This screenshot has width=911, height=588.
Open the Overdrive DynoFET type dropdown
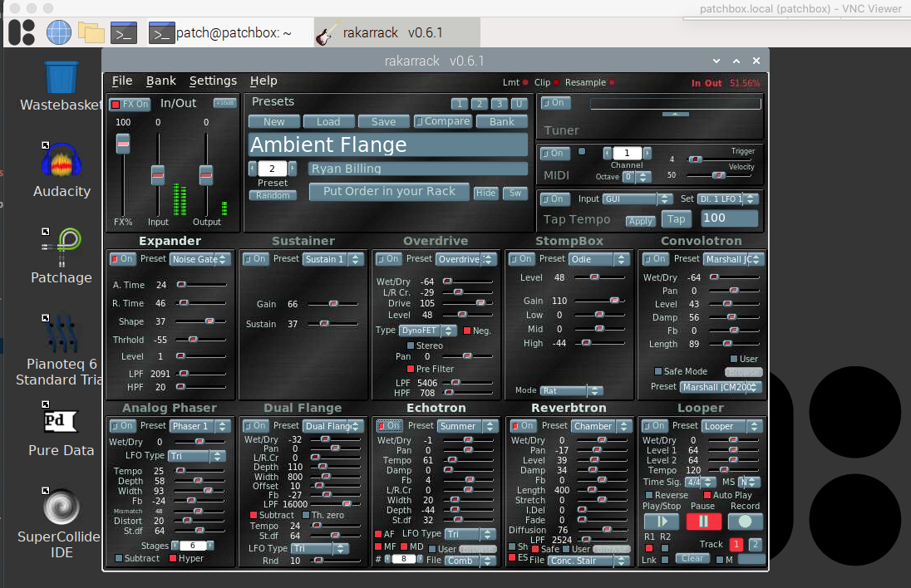pyautogui.click(x=427, y=331)
